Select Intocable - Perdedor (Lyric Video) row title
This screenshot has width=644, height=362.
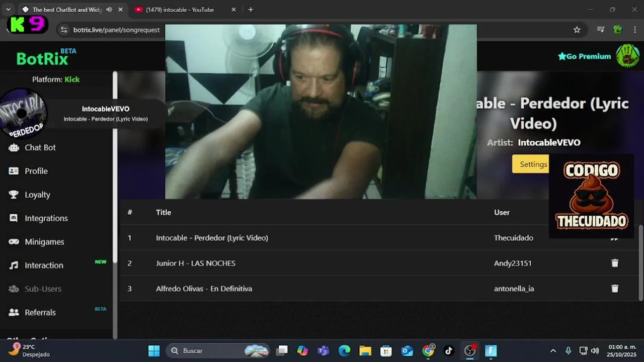coord(212,238)
